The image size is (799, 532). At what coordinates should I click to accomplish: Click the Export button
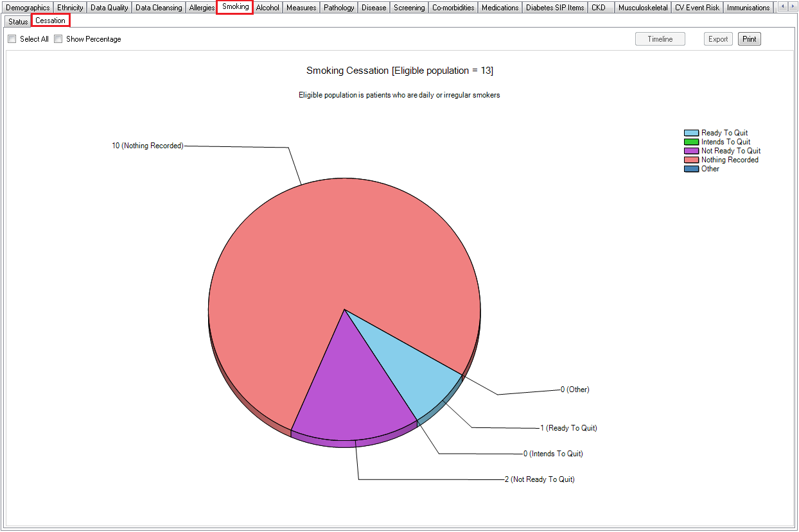(718, 39)
